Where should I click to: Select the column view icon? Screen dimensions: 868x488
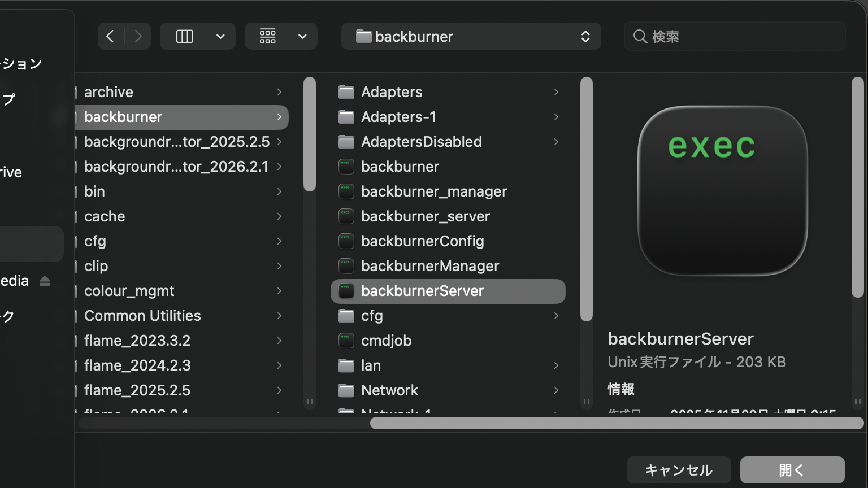pos(185,37)
